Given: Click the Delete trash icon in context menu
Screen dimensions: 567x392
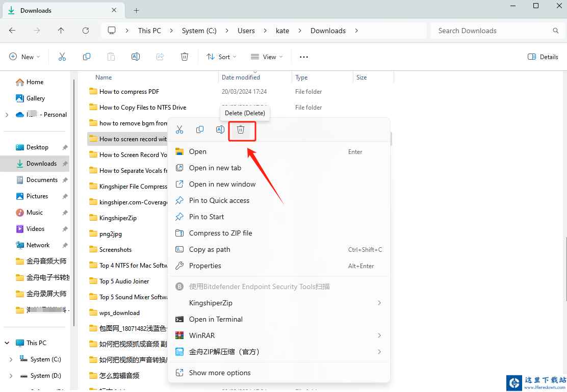Looking at the screenshot, I should pyautogui.click(x=241, y=129).
